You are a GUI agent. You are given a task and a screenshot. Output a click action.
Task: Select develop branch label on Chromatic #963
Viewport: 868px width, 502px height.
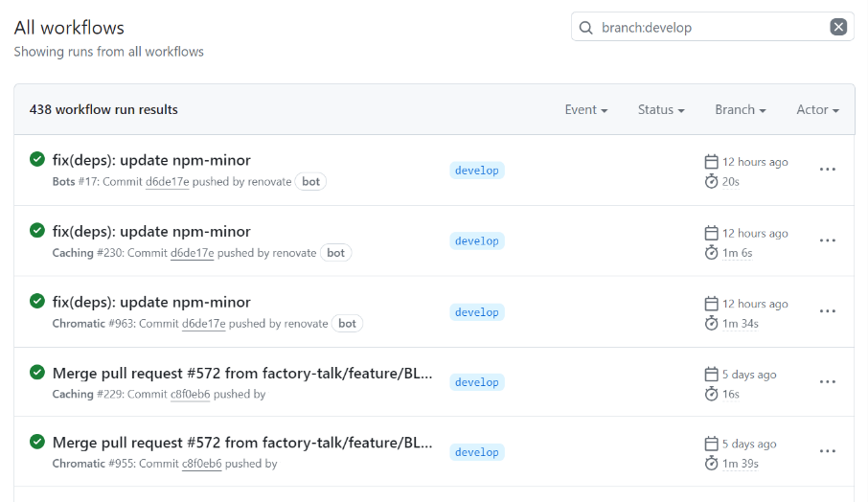pos(477,312)
